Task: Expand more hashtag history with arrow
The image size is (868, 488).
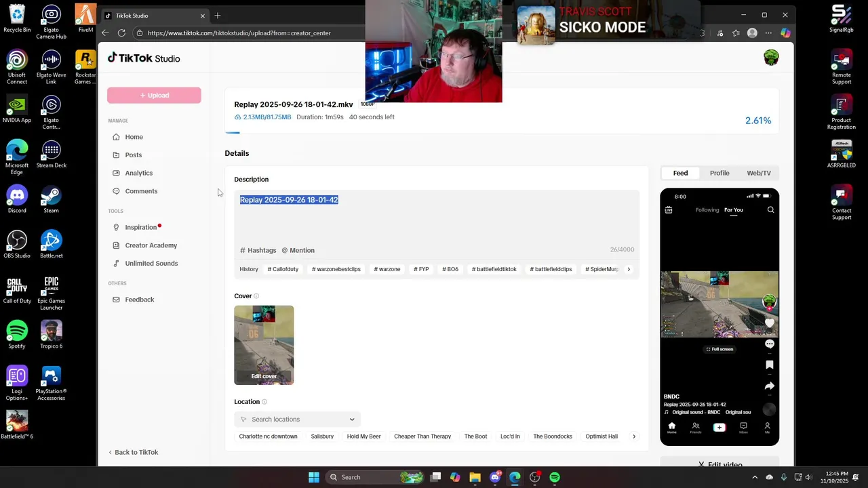Action: (629, 269)
